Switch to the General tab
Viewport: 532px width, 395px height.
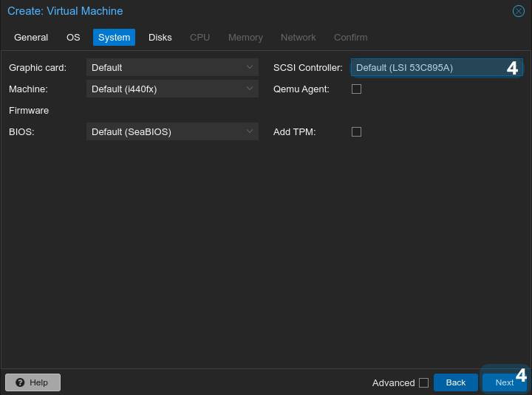(31, 38)
